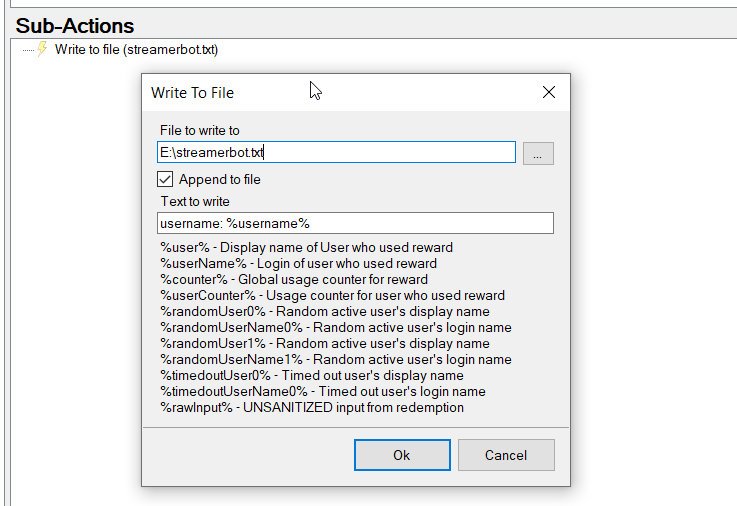Click the %randomUser0% variable description

[325, 311]
